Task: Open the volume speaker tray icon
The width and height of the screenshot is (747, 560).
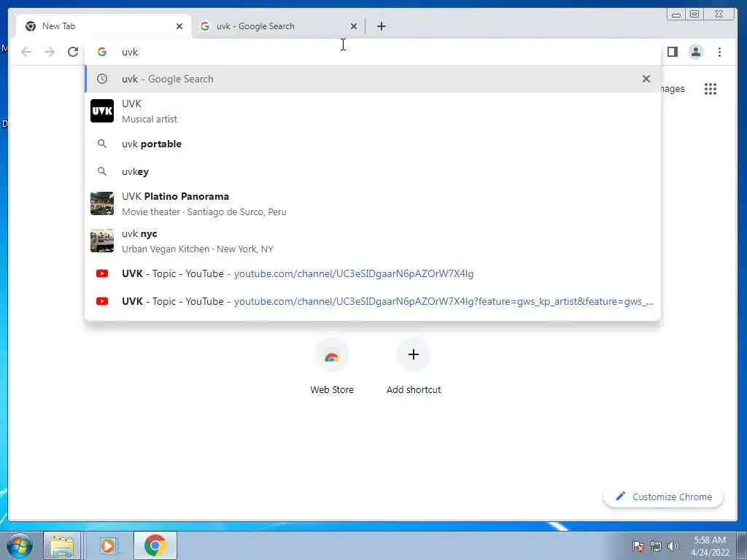Action: pos(673,546)
